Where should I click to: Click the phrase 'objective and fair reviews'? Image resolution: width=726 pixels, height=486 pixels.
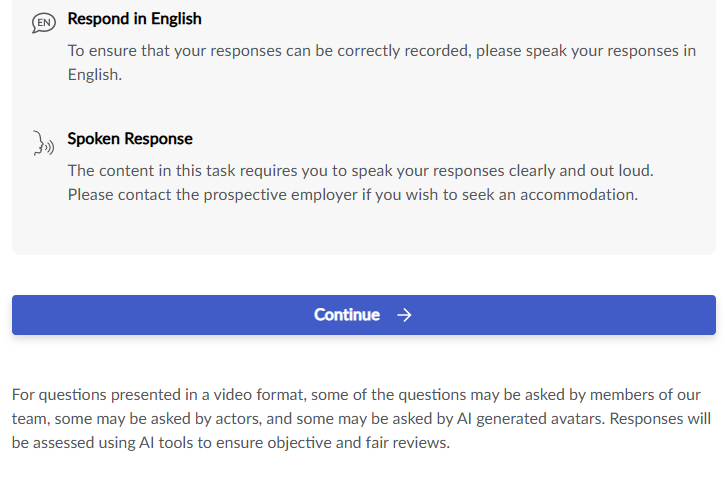click(357, 443)
